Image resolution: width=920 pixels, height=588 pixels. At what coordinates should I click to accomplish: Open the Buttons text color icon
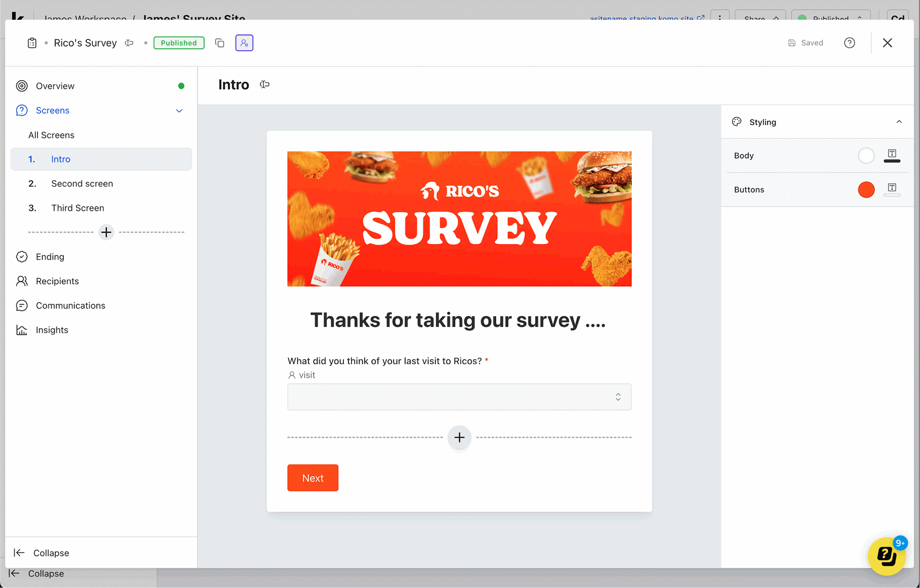coord(892,189)
